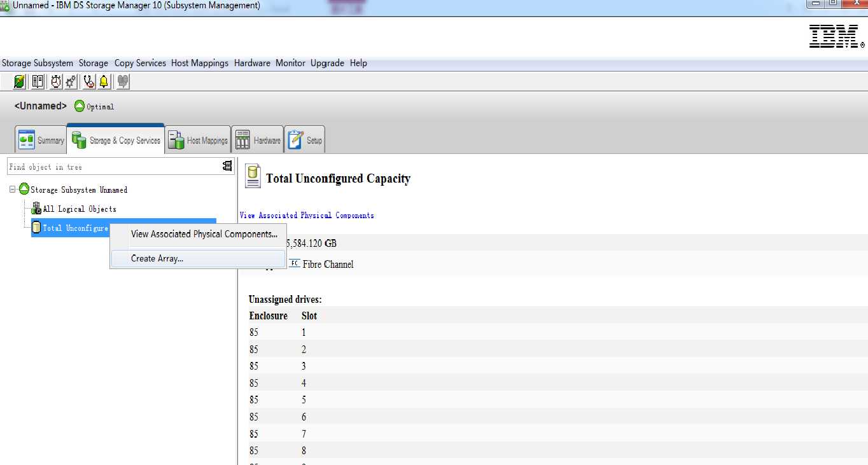The width and height of the screenshot is (868, 465).
Task: Click slot value 7 in the drives table
Action: point(304,434)
